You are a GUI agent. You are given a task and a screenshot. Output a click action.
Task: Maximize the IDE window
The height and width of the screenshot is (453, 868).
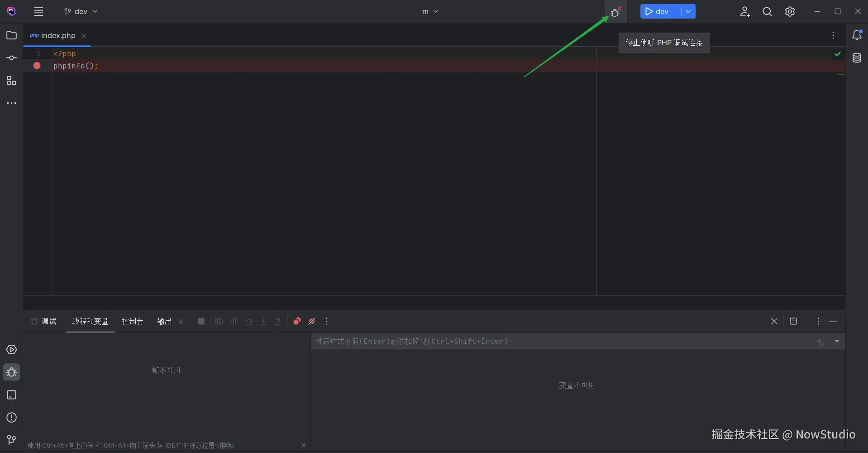click(x=838, y=12)
